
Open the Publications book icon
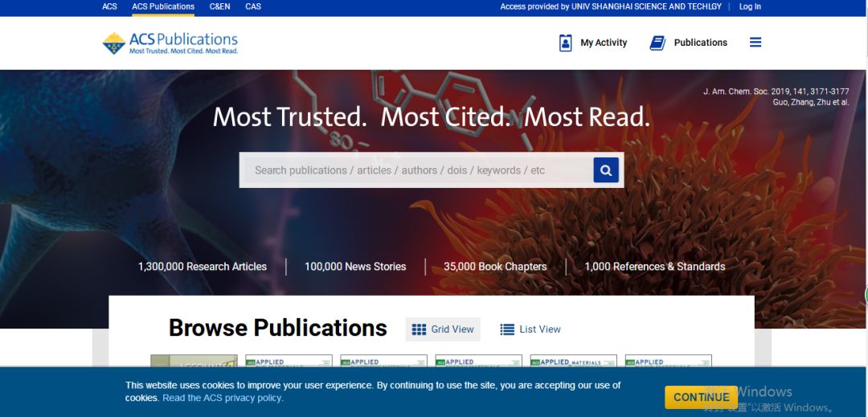(x=657, y=43)
